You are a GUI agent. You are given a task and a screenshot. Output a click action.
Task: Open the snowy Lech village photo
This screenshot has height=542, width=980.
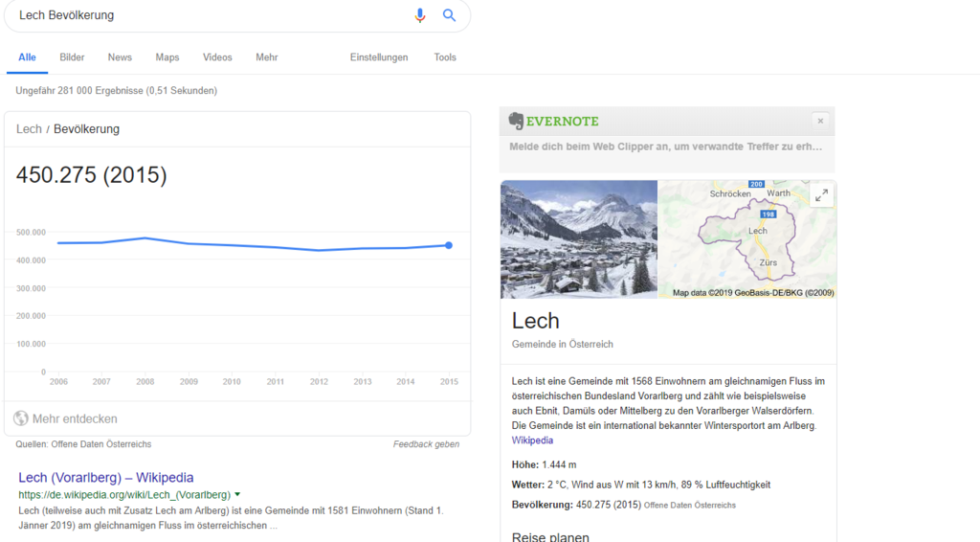[578, 239]
